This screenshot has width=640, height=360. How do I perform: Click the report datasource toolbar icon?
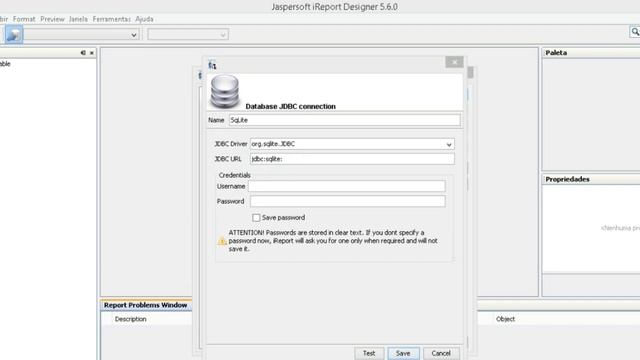[14, 35]
